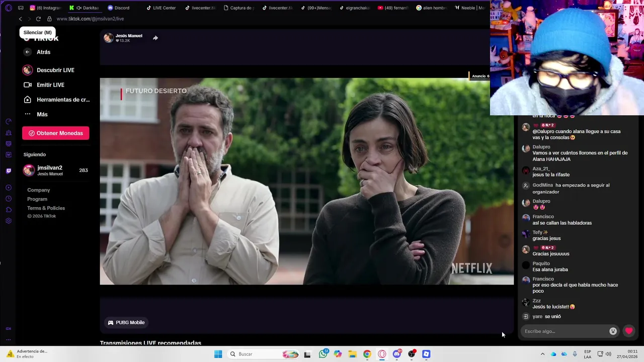
Task: Switch to the LIVE Center tab
Action: (x=161, y=8)
